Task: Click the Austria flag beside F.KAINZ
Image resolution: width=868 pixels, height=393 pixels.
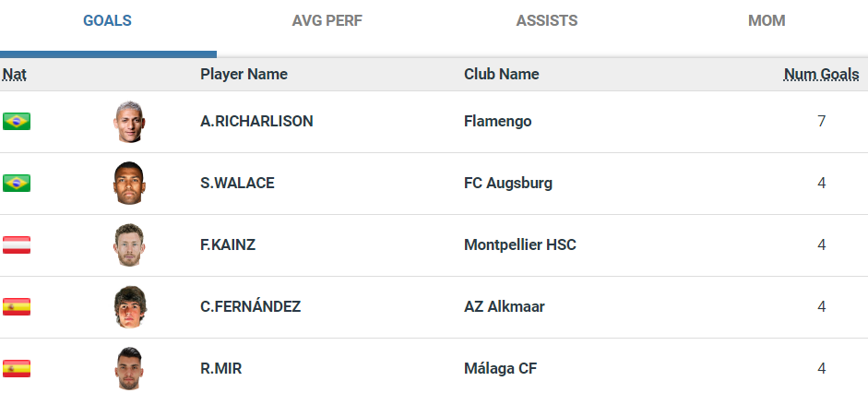Action: click(17, 244)
